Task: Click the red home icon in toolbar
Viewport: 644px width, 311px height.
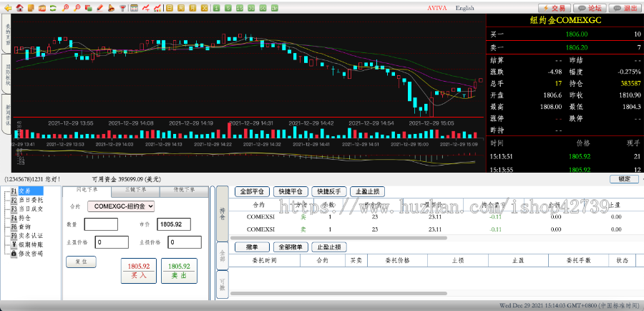Action: point(19,8)
